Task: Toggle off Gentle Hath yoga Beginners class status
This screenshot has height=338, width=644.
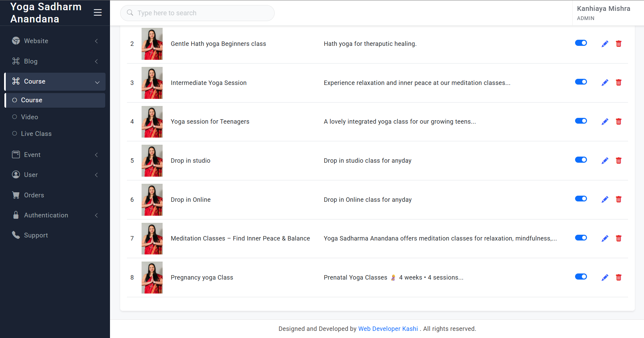Action: tap(581, 43)
